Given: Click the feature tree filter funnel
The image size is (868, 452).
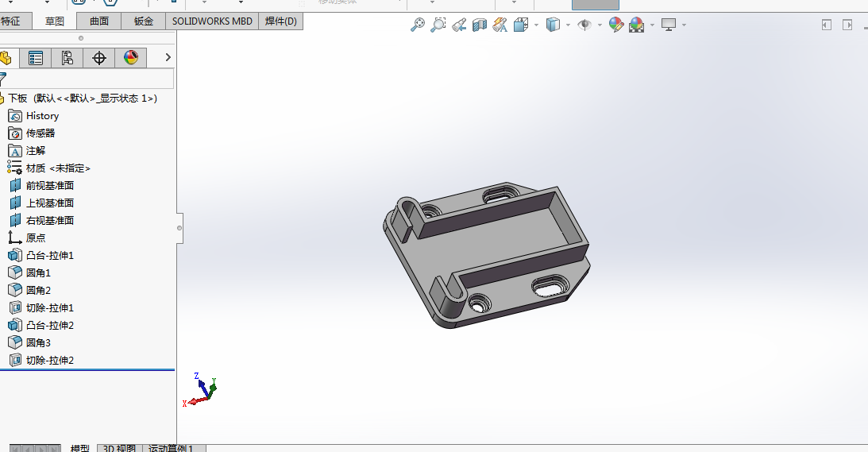Looking at the screenshot, I should (2, 79).
